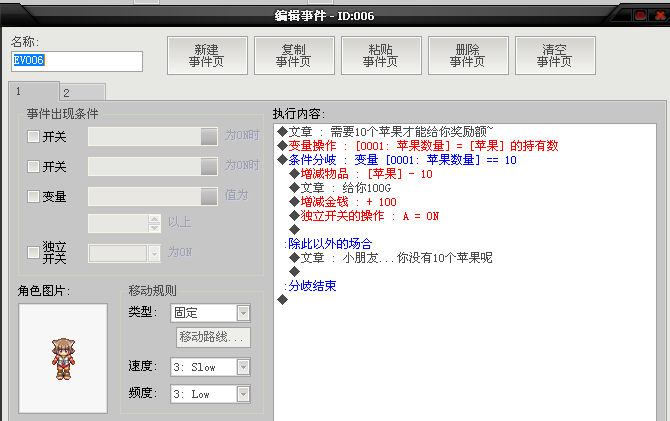Click the diamond before 变量操作 command
Viewport: 670px width, 421px height.
(x=282, y=145)
